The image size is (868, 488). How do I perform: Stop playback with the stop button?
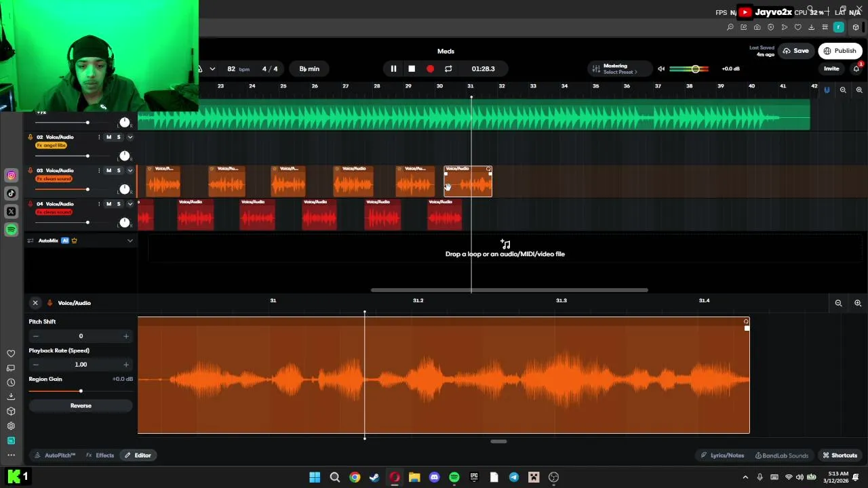(412, 68)
